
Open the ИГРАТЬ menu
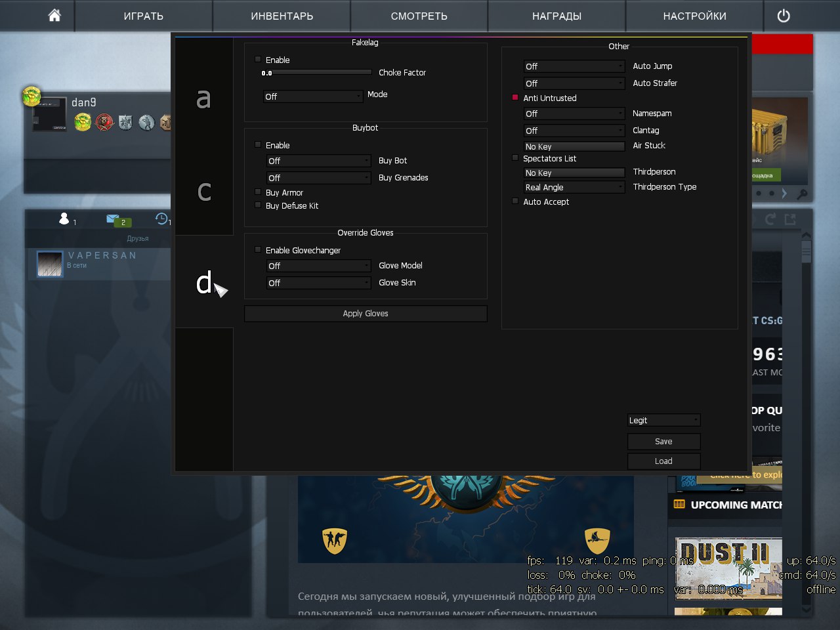pyautogui.click(x=143, y=16)
